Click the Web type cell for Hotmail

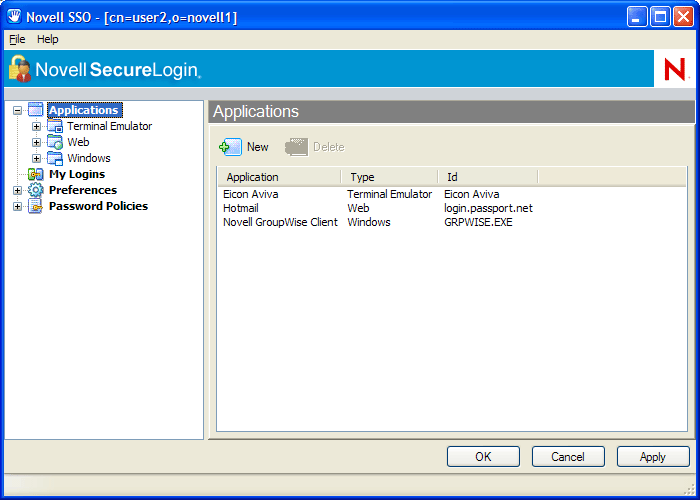pyautogui.click(x=358, y=208)
